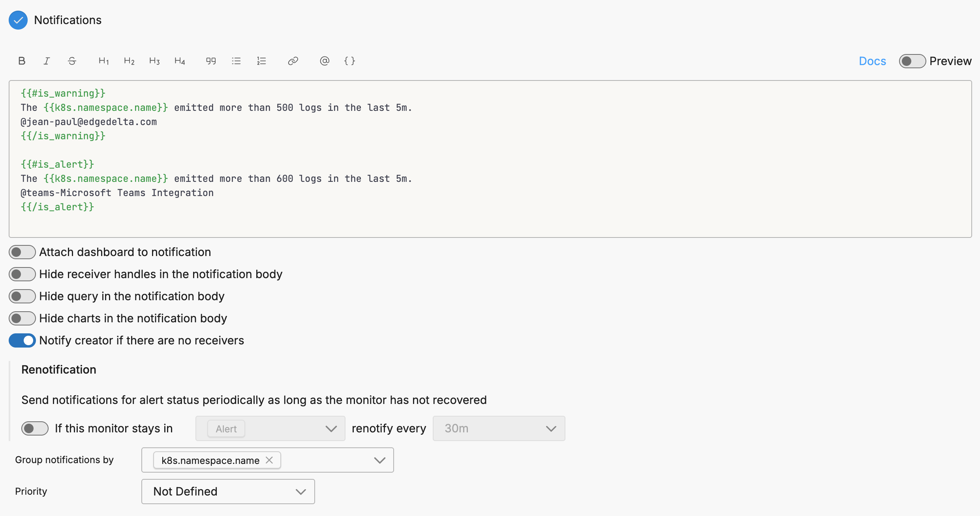Apply strikethrough formatting
Viewport: 980px width, 516px height.
click(72, 61)
